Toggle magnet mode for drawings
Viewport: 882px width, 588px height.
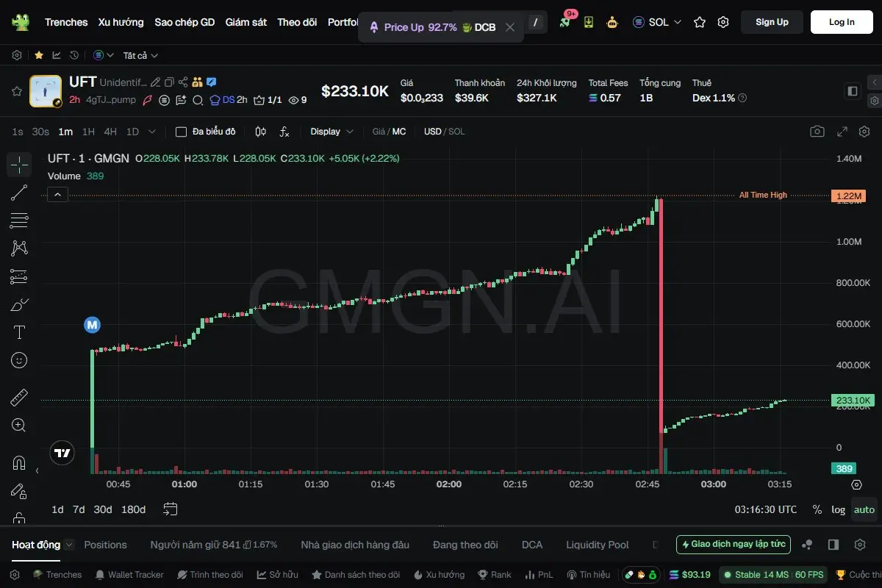pos(19,463)
